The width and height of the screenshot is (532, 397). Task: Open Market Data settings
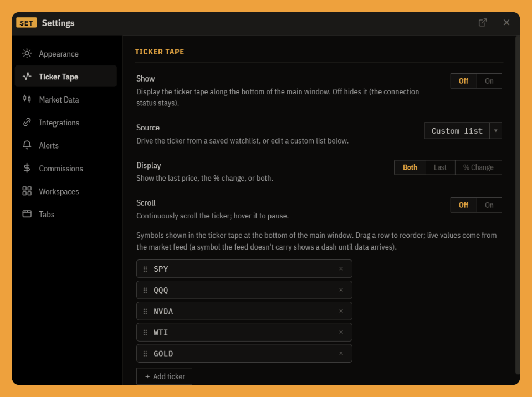pos(66,99)
